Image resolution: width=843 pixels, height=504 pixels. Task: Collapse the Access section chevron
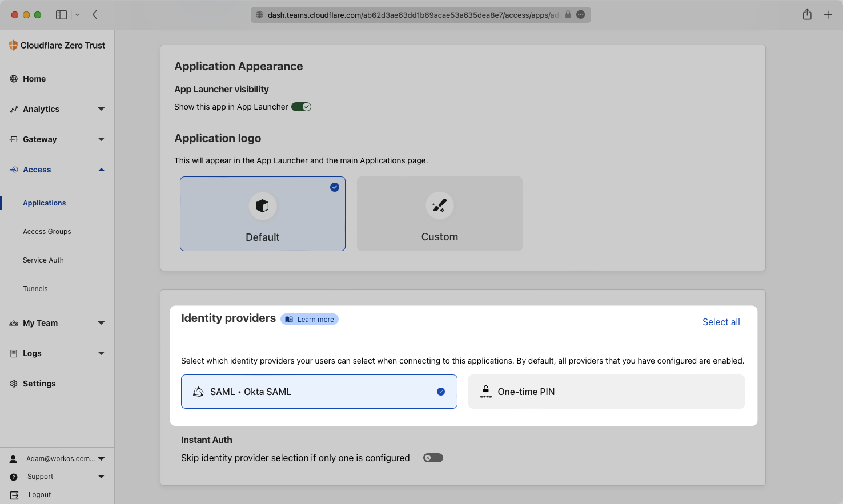pyautogui.click(x=101, y=170)
